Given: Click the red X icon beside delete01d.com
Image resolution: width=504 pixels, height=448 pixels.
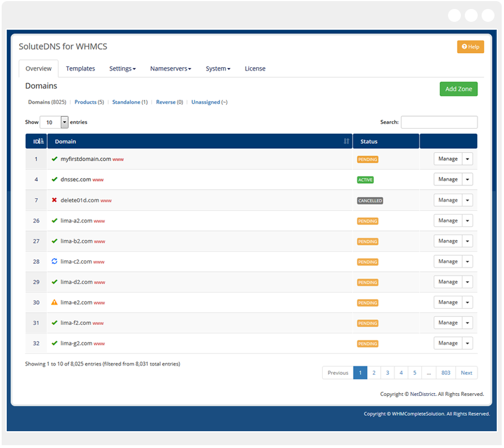Looking at the screenshot, I should pyautogui.click(x=54, y=200).
